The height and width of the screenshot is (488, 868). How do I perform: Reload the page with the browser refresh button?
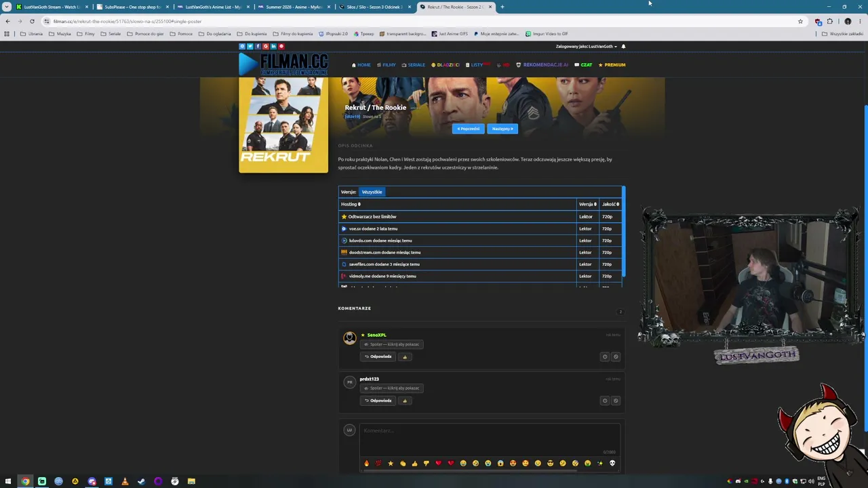coord(32,21)
